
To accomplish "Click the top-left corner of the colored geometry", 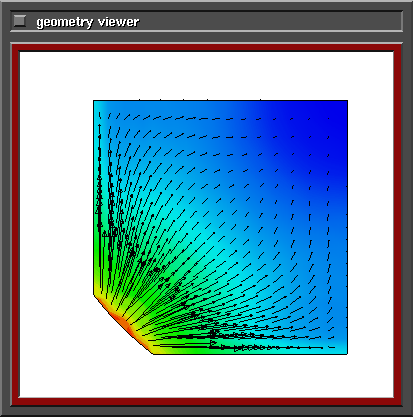I will point(94,101).
